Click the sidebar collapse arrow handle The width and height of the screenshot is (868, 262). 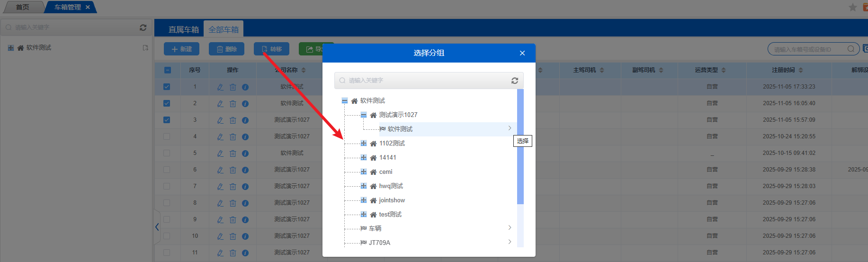point(157,227)
